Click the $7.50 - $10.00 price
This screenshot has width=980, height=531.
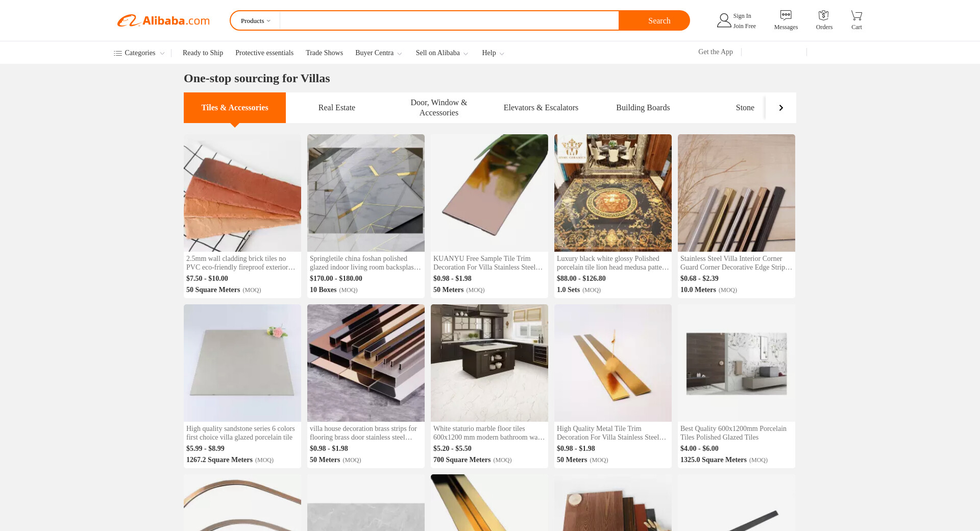click(x=207, y=279)
